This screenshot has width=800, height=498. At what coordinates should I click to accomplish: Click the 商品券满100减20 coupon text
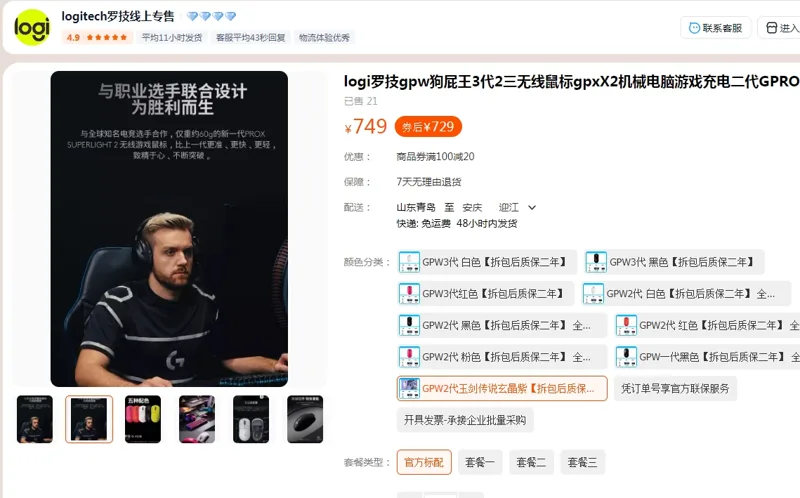pos(435,157)
